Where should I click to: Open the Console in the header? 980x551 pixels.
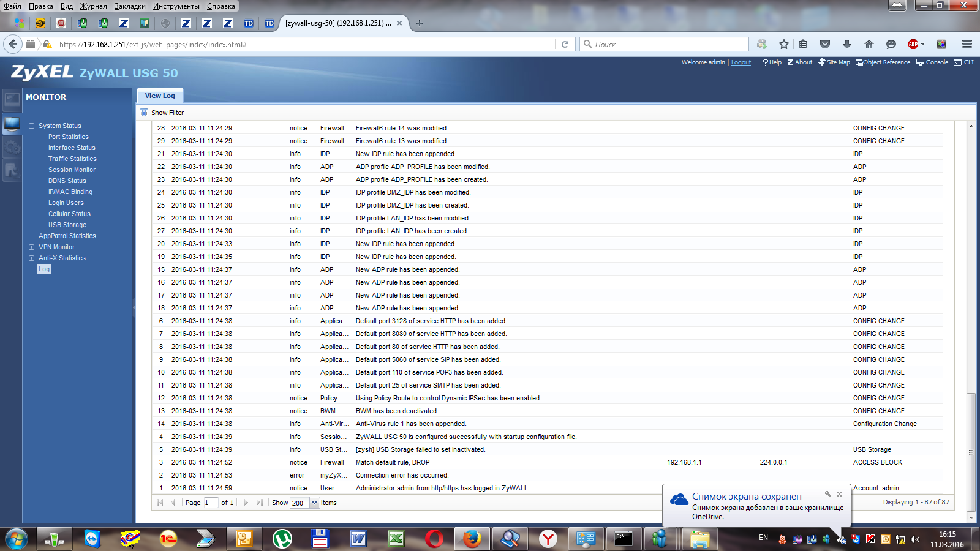click(932, 62)
